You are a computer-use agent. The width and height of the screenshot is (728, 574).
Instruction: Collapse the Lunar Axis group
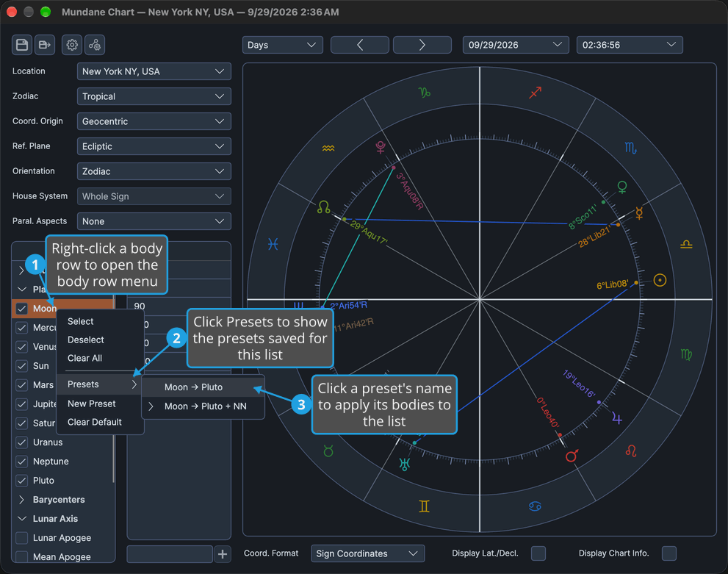[21, 519]
